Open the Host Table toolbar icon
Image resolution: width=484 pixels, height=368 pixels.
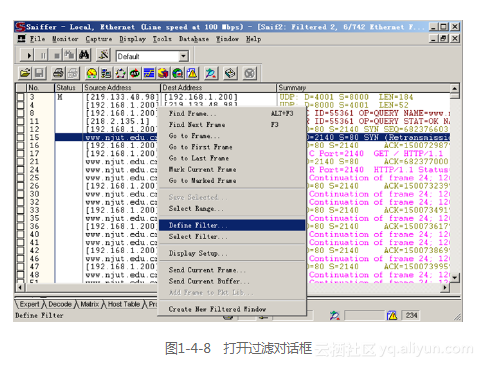pos(106,73)
